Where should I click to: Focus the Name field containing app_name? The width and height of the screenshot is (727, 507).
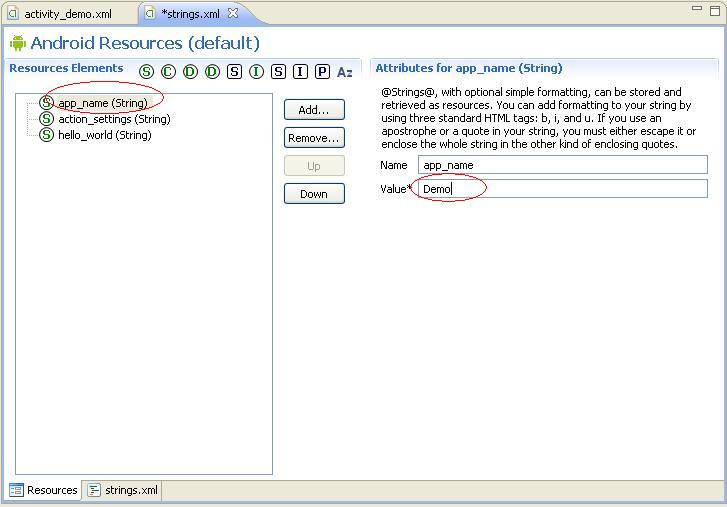pos(563,165)
